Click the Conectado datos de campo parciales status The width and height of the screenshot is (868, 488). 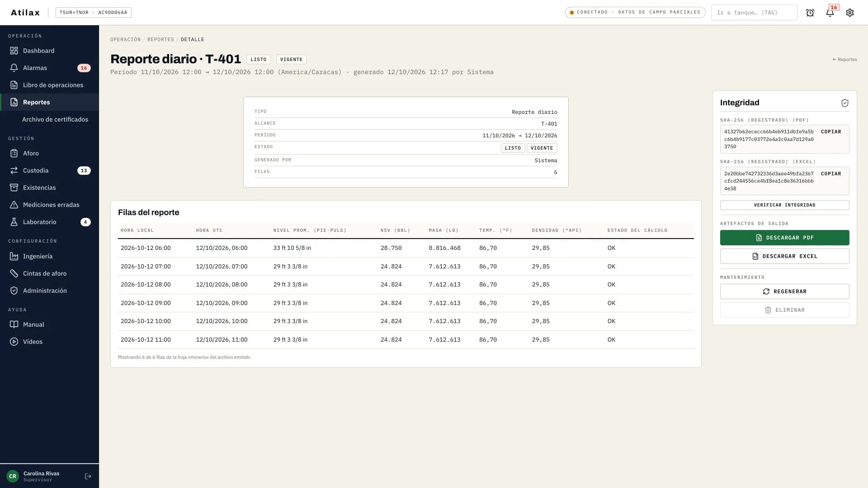[635, 12]
